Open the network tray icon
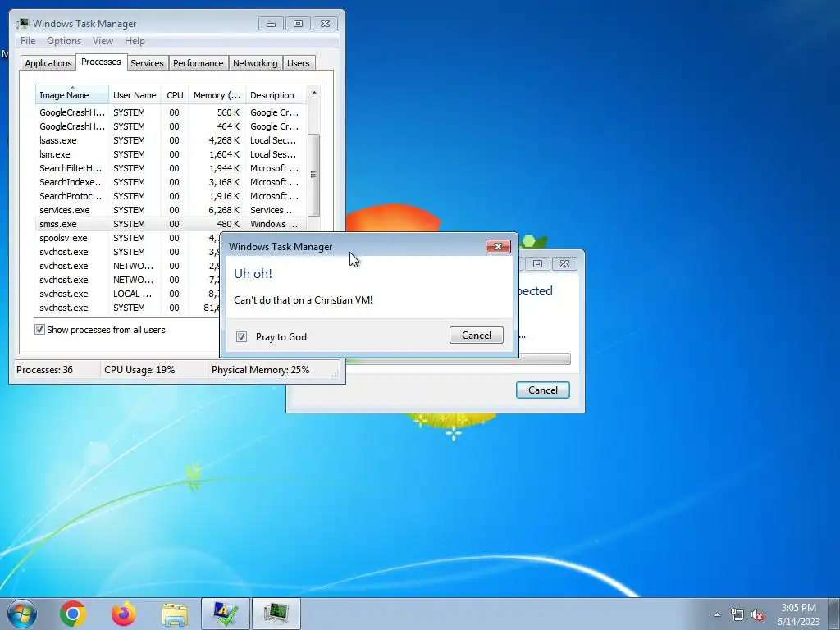The height and width of the screenshot is (630, 840). [x=737, y=614]
